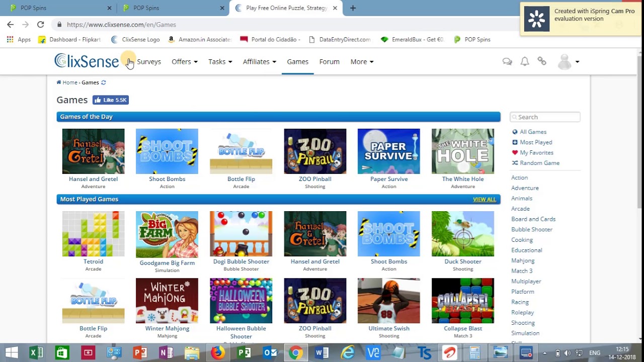
Task: Click the browser address bar
Action: pyautogui.click(x=287, y=24)
